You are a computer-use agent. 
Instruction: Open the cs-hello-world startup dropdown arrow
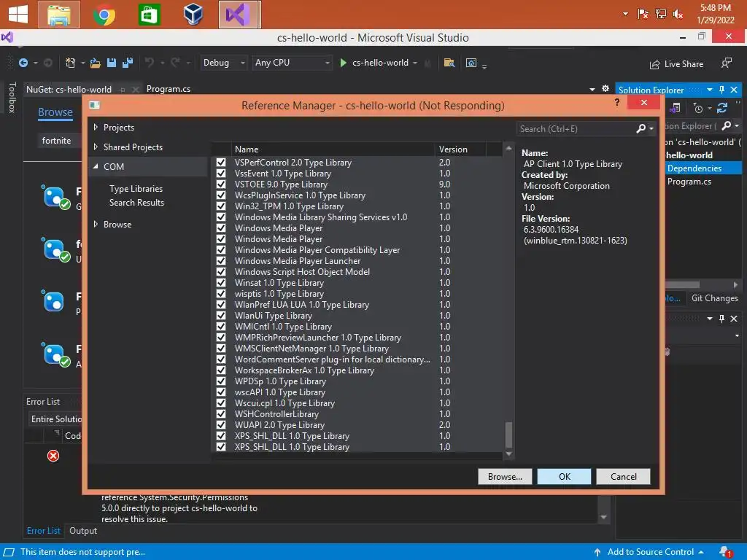pyautogui.click(x=415, y=63)
